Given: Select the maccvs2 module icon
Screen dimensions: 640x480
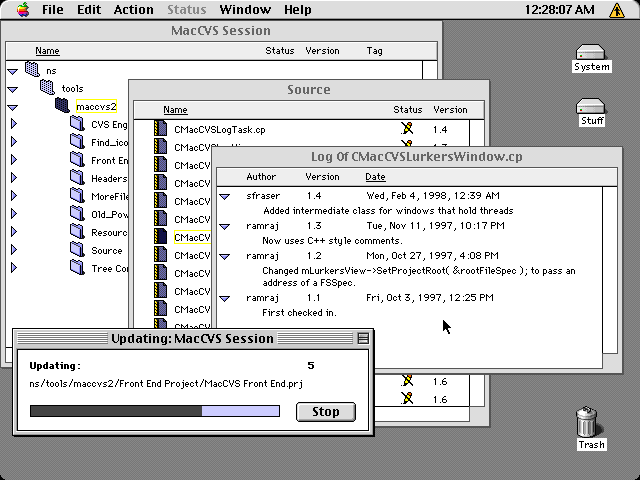Looking at the screenshot, I should coord(64,106).
